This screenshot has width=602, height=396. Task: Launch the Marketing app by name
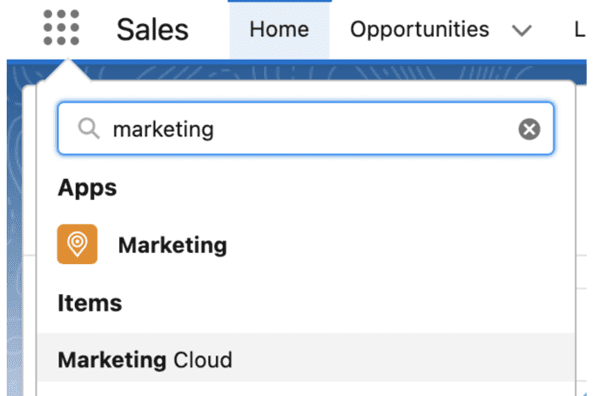pyautogui.click(x=172, y=245)
